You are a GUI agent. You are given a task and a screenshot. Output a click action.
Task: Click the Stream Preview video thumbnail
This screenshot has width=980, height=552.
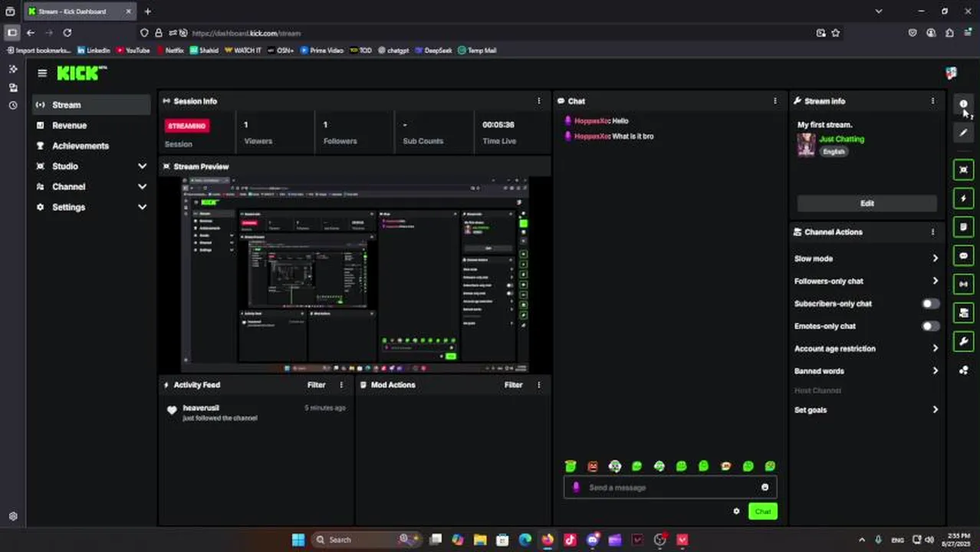click(355, 274)
